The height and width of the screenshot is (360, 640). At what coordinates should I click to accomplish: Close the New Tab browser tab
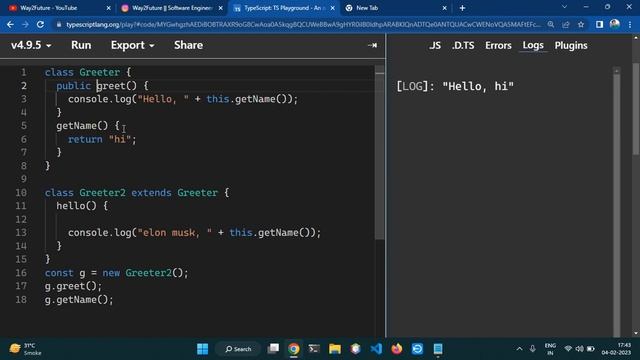(x=444, y=8)
